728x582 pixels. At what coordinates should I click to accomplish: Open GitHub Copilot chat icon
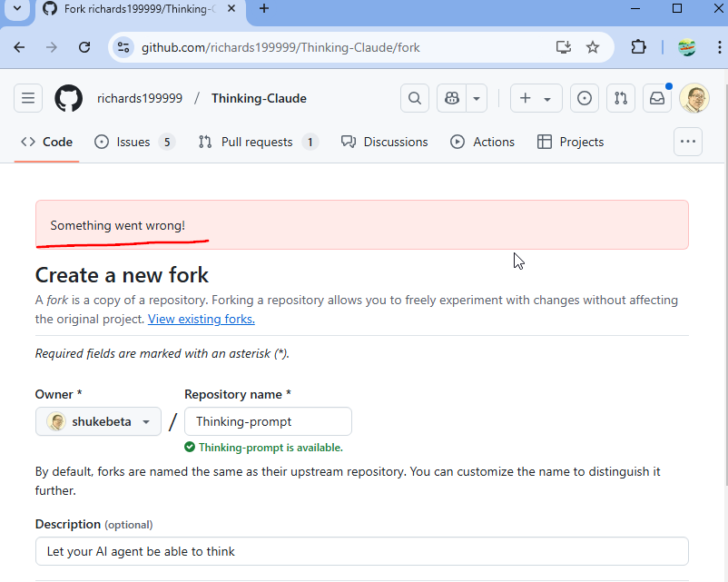pyautogui.click(x=451, y=98)
